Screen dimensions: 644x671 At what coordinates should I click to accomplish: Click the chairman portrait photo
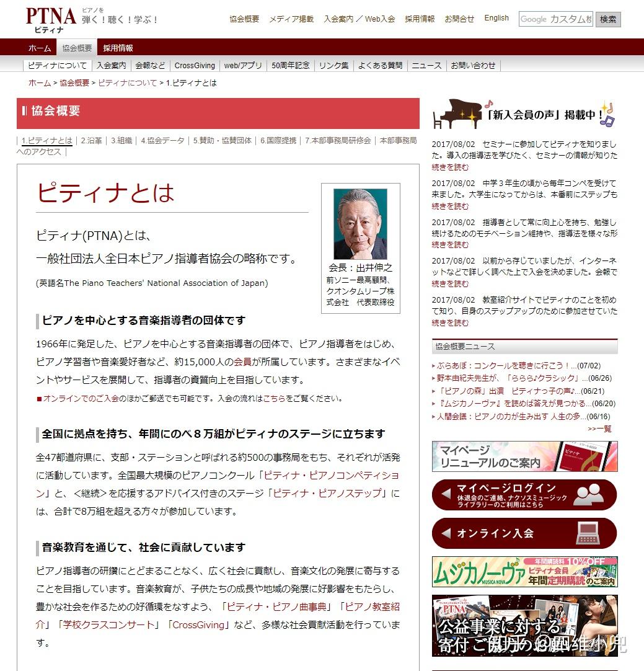point(360,224)
